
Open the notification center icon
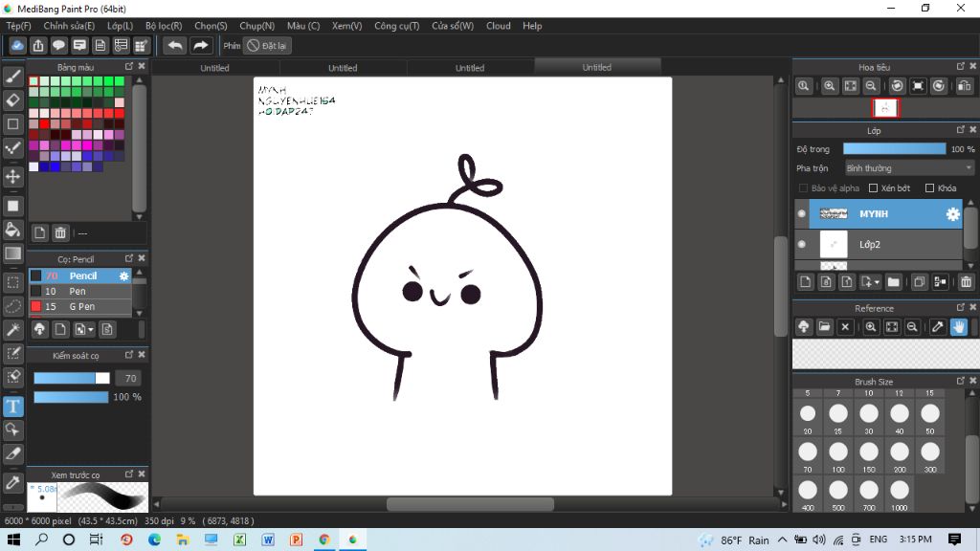point(954,540)
